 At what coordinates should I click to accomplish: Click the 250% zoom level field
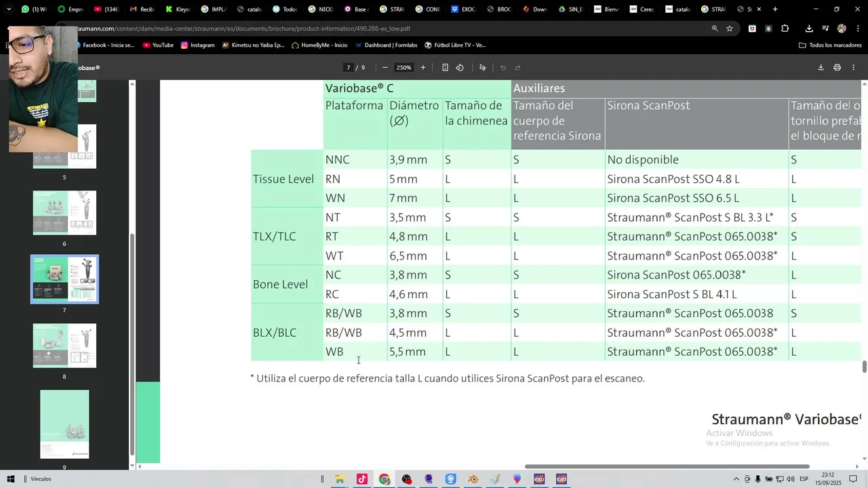pyautogui.click(x=404, y=68)
